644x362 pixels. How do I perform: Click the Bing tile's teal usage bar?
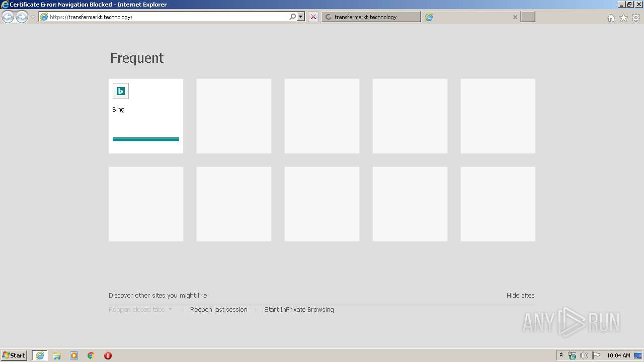(146, 139)
